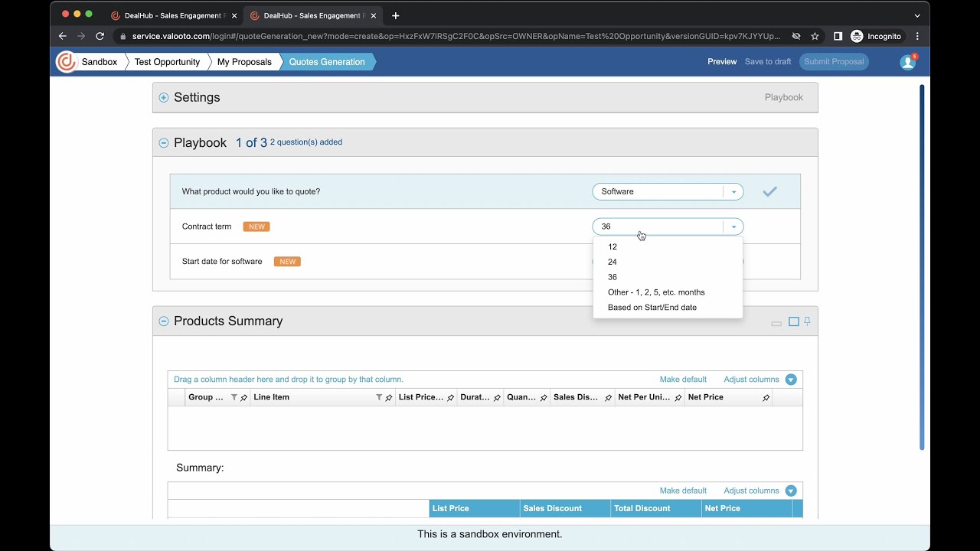Pin the Line Item column

tap(389, 398)
